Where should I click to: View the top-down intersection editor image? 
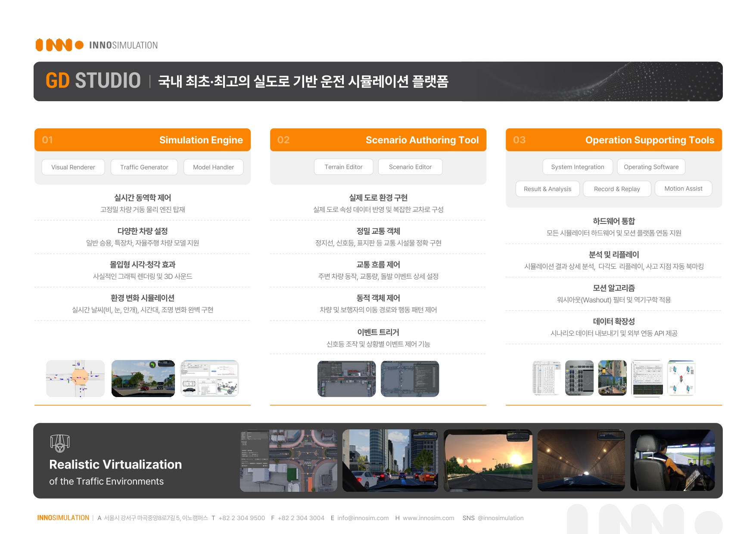click(x=289, y=460)
